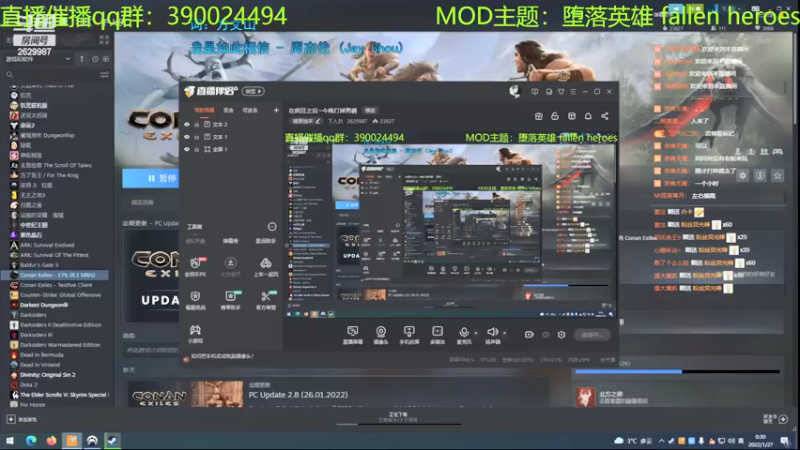Open the 上车一起玩 tool

pos(266,267)
